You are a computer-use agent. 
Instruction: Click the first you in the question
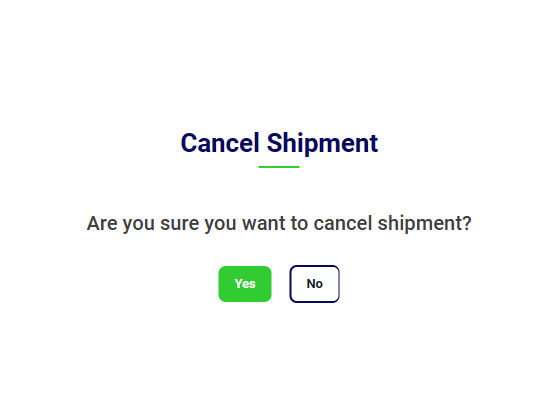[138, 225]
